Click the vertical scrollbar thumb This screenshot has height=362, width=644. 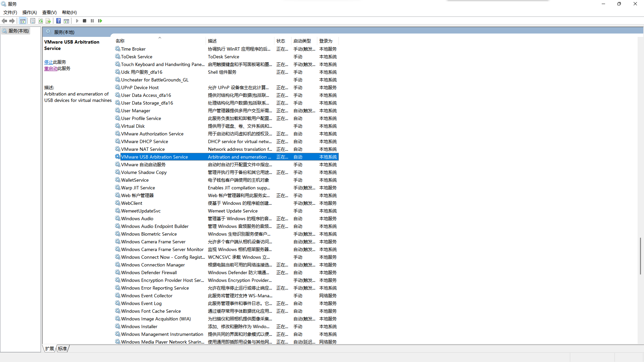[x=640, y=256]
